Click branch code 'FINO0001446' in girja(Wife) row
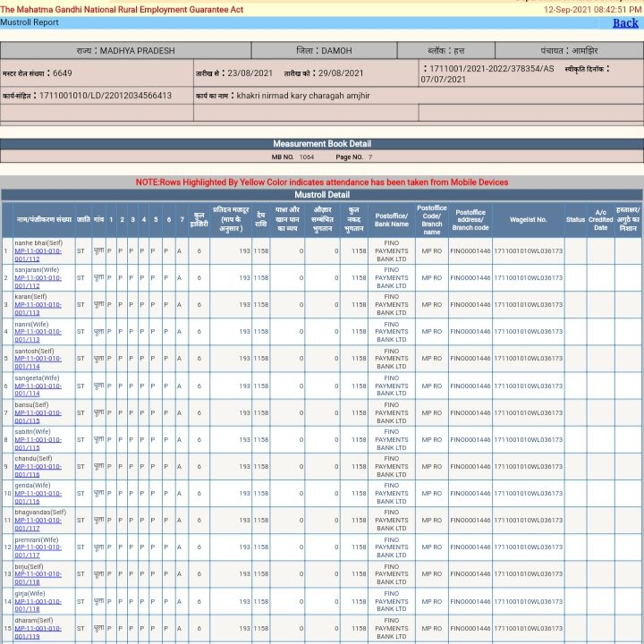644x644 pixels. click(x=470, y=601)
